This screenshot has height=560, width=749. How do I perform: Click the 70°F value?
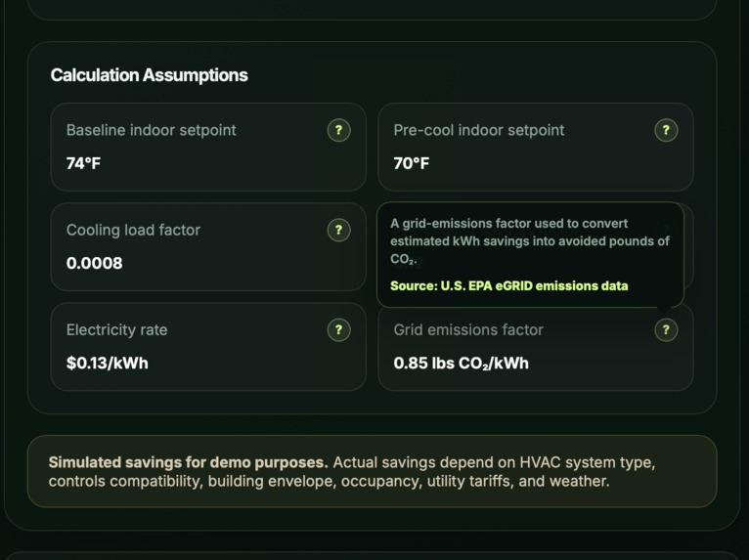[x=412, y=163]
